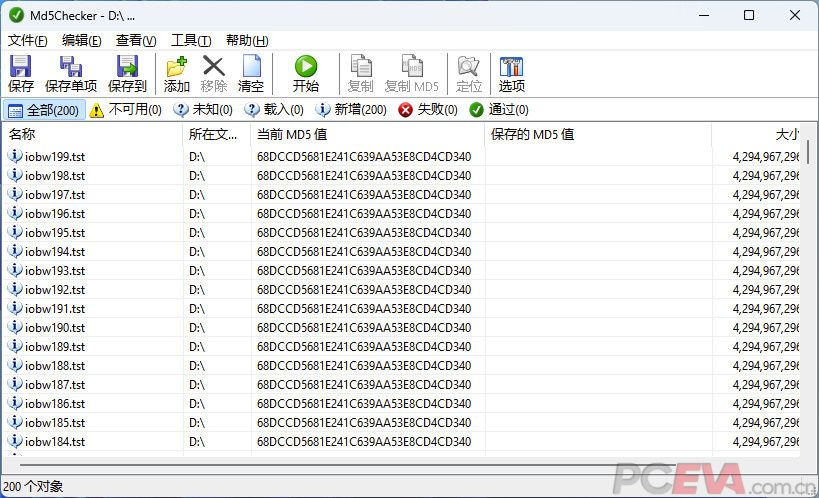819x498 pixels.
Task: Switch to the 全部(200) filter tab
Action: coord(43,110)
